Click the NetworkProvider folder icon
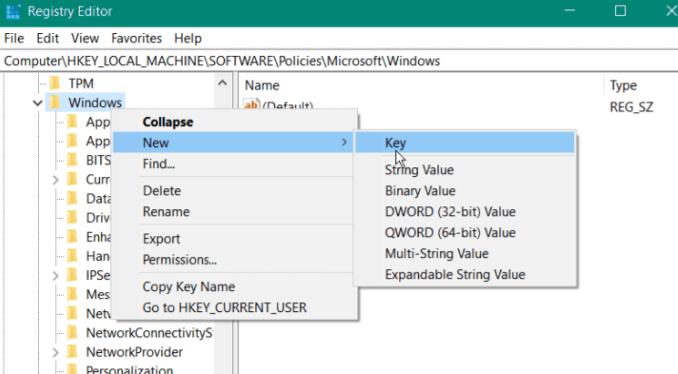This screenshot has width=678, height=374. click(x=72, y=352)
